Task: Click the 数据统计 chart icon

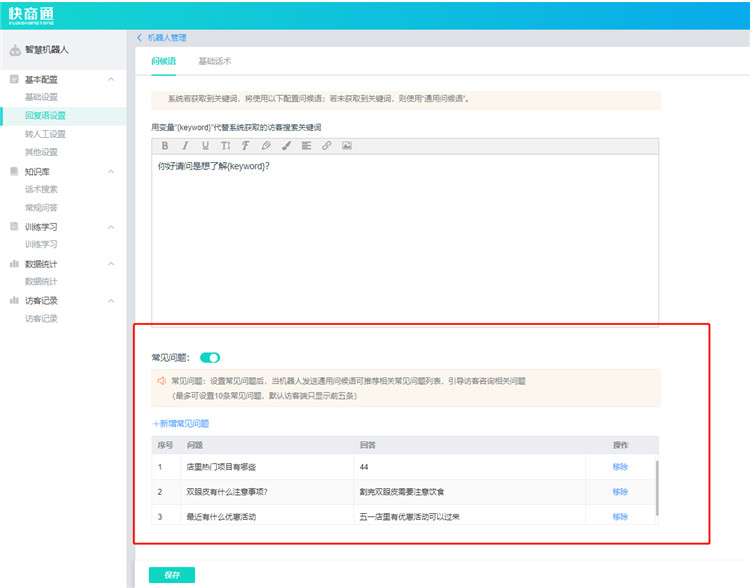Action: tap(14, 264)
